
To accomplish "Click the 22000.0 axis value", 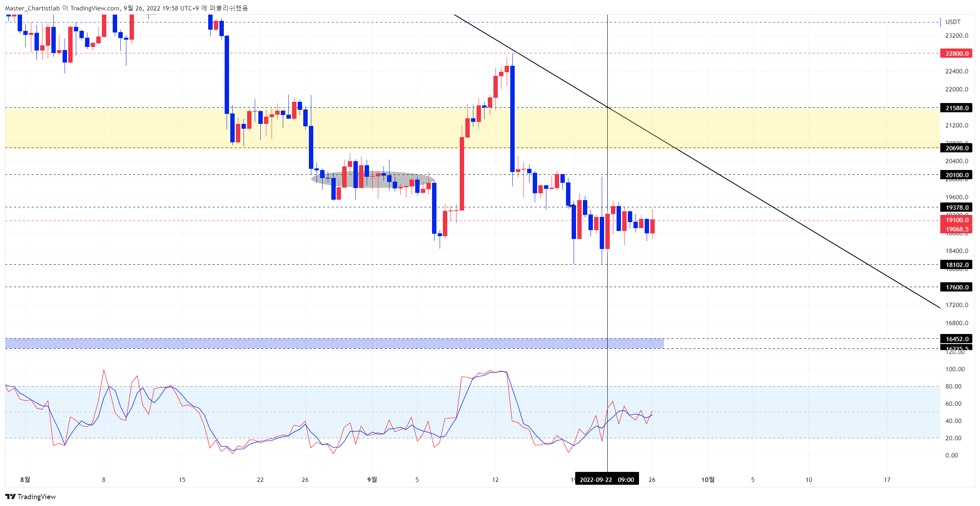I will tap(956, 89).
